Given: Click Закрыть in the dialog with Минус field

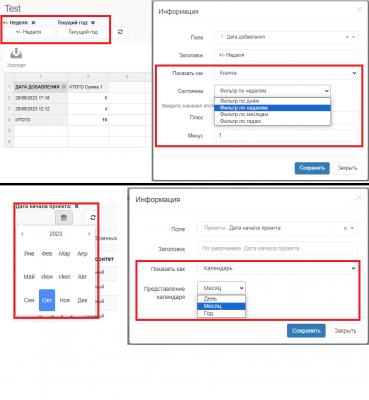Looking at the screenshot, I should [x=347, y=168].
